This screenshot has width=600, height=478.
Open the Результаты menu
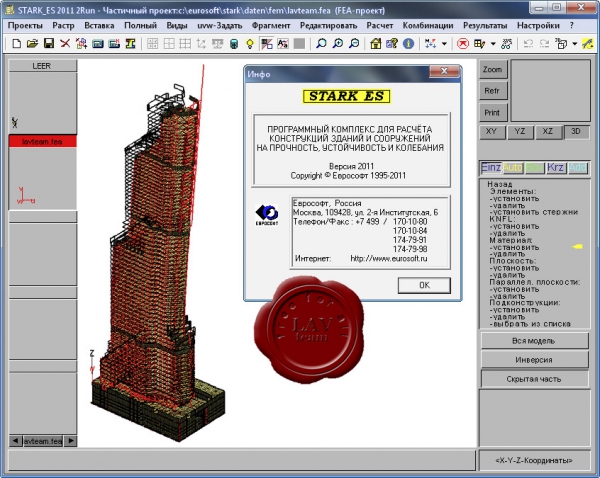coord(485,26)
